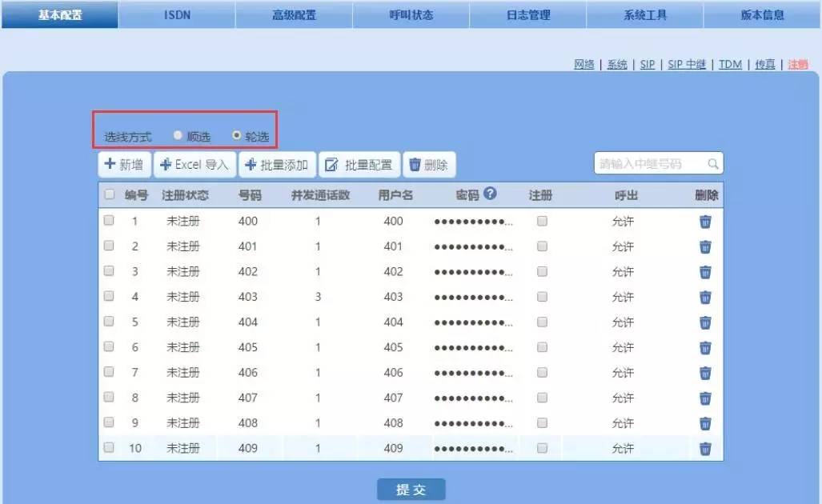
Task: Open the SIP 中继 link
Action: (x=687, y=65)
